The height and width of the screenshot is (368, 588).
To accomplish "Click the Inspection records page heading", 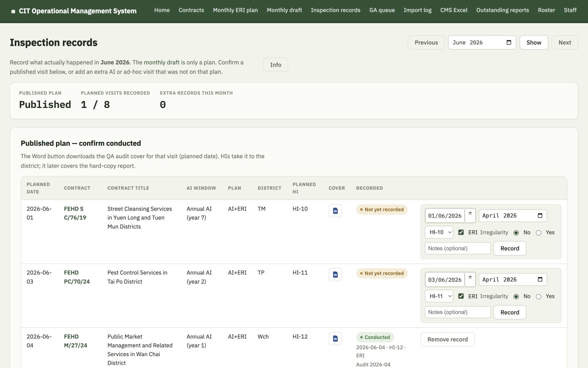I will (53, 43).
